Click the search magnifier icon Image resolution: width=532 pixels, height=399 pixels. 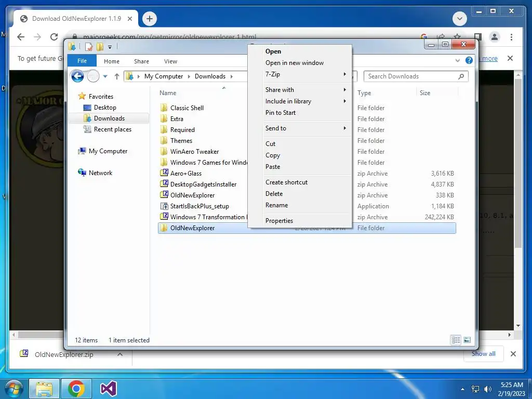pyautogui.click(x=461, y=76)
